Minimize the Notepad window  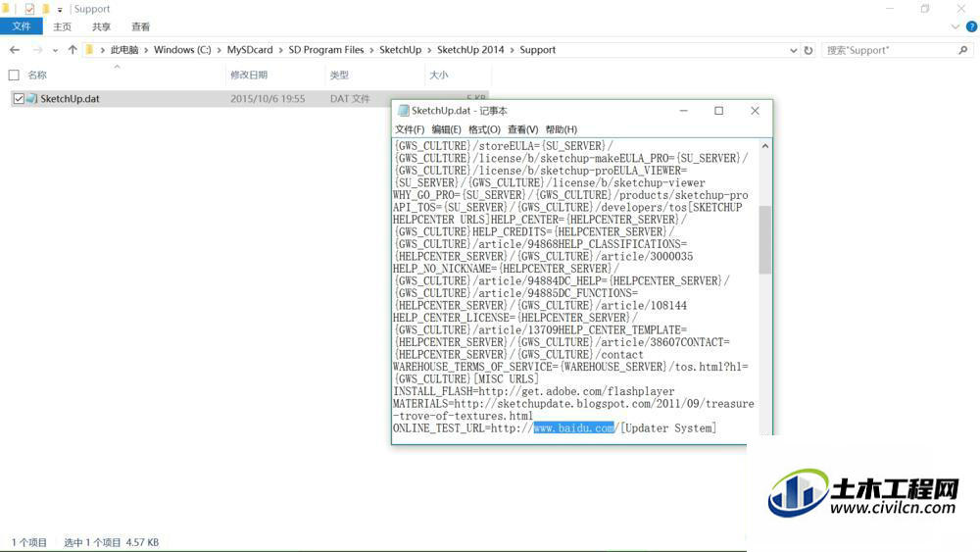click(x=683, y=111)
